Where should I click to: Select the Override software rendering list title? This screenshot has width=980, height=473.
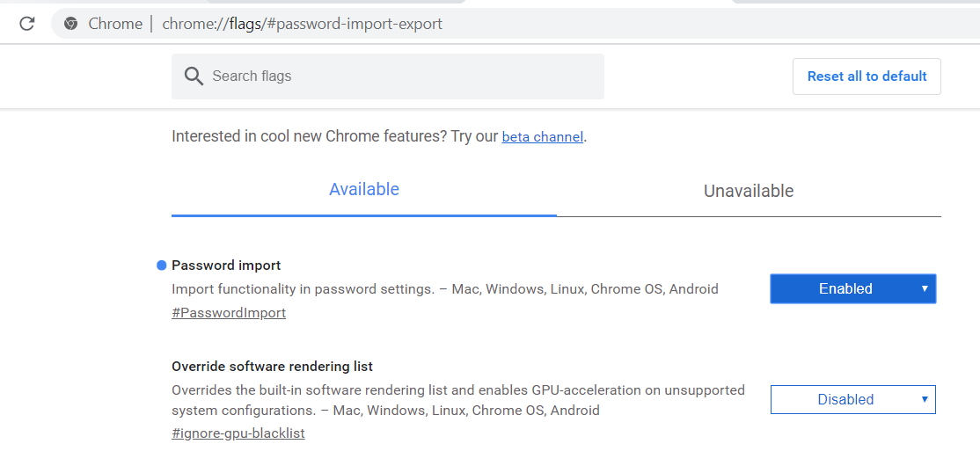coord(273,367)
